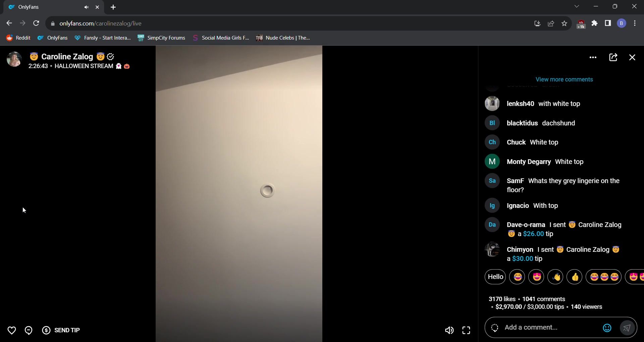Open the Chrome tab search dropdown

point(577,7)
